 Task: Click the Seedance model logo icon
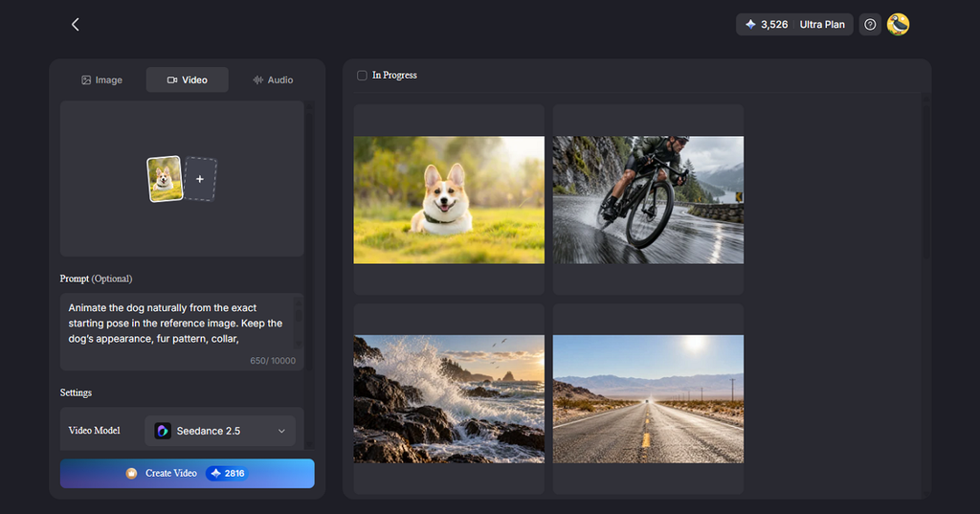click(x=163, y=431)
